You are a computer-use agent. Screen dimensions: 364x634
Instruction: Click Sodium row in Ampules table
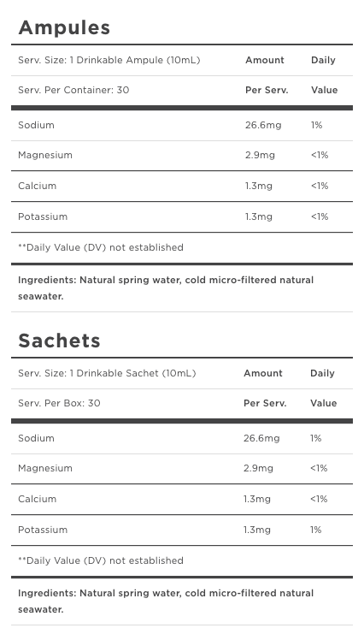tap(182, 125)
